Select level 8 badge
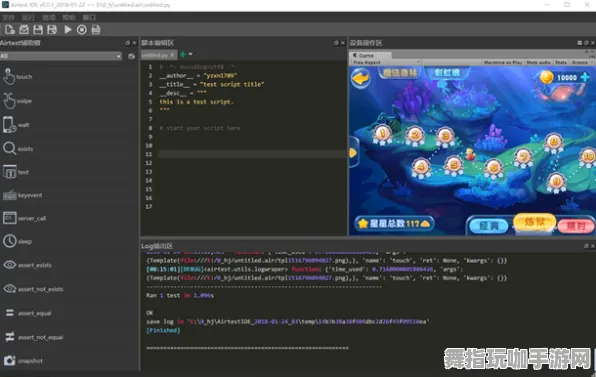Screen dimensions: 596x377 tap(553, 143)
